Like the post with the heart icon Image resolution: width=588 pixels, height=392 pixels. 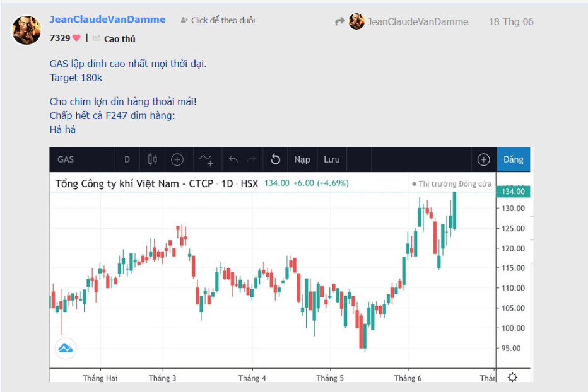click(76, 38)
